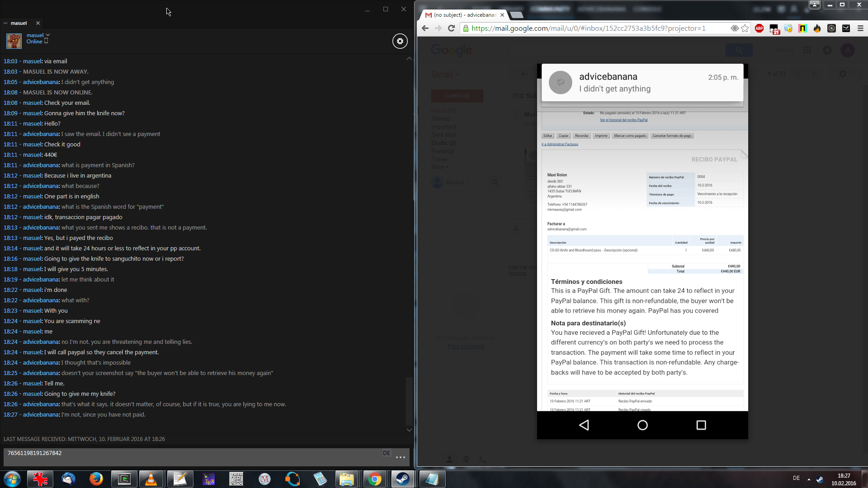Open Steam from the taskbar
Viewport: 868px width, 488px height.
coord(402,479)
